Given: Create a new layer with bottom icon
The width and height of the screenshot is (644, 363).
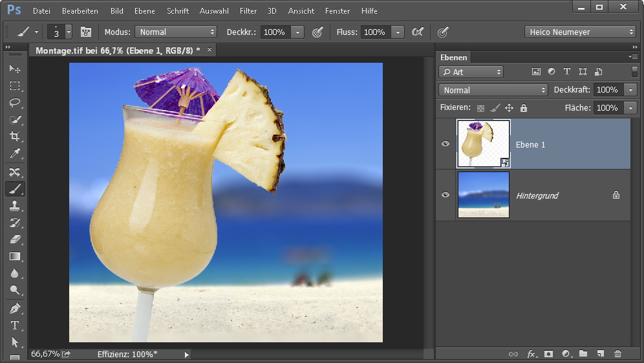Looking at the screenshot, I should pos(601,354).
